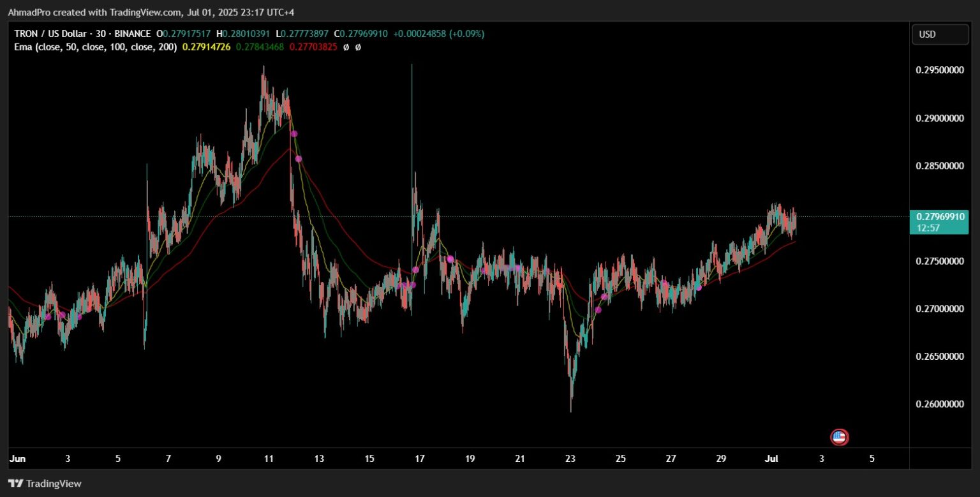
Task: Click the yellow EMA value 0.27914726
Action: [205, 47]
